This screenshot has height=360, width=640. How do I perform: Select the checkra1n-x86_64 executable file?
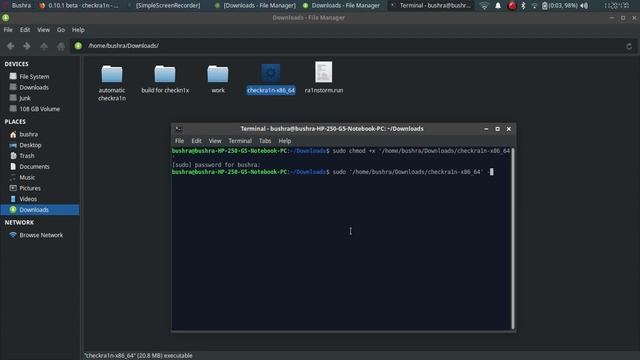[271, 79]
